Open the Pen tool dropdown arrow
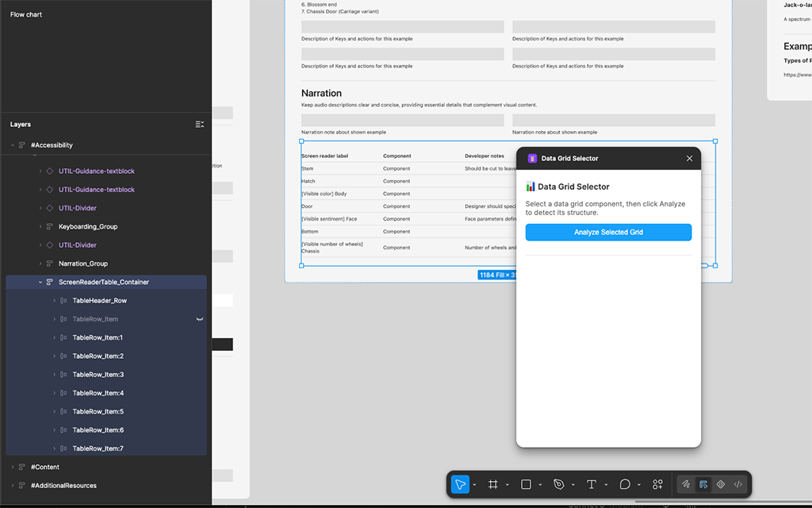Screen dimensions: 812x508 pyautogui.click(x=573, y=485)
